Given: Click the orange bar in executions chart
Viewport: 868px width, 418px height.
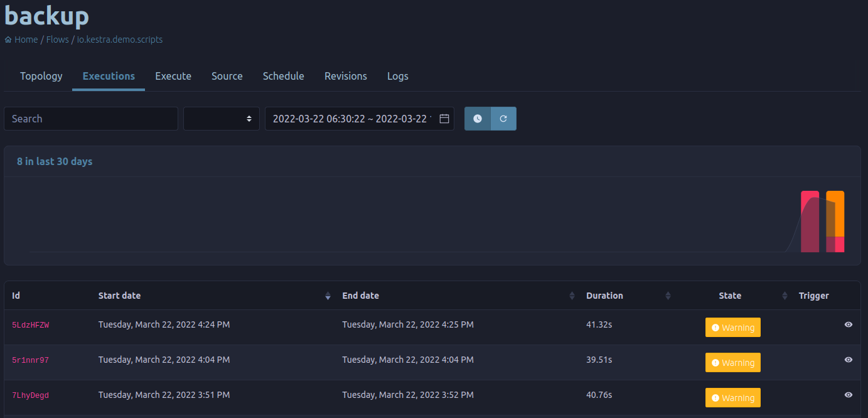Looking at the screenshot, I should (835, 213).
